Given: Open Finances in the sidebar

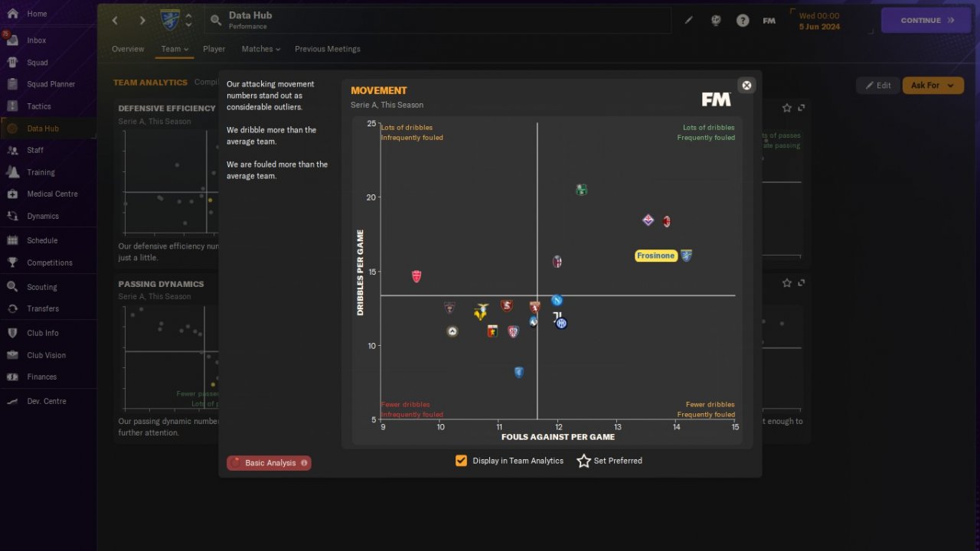Looking at the screenshot, I should (x=42, y=377).
